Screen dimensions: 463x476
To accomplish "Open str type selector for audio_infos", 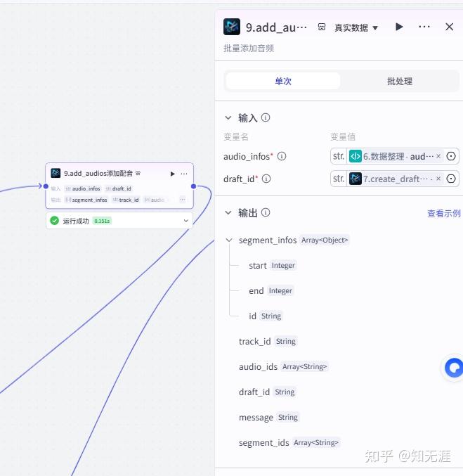I will click(339, 156).
